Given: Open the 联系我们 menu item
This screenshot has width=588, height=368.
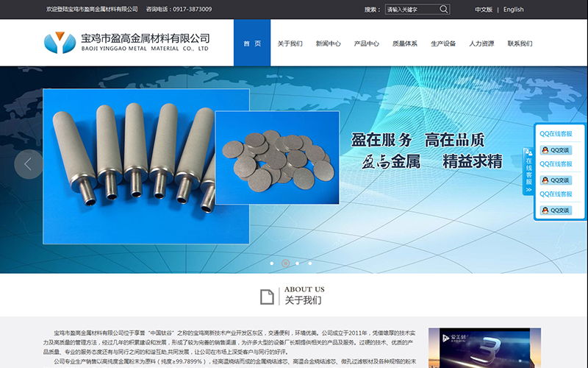Looking at the screenshot, I should (x=520, y=43).
